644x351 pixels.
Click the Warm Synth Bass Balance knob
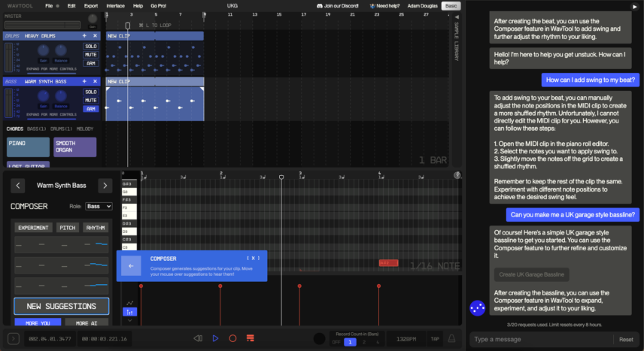tap(61, 96)
